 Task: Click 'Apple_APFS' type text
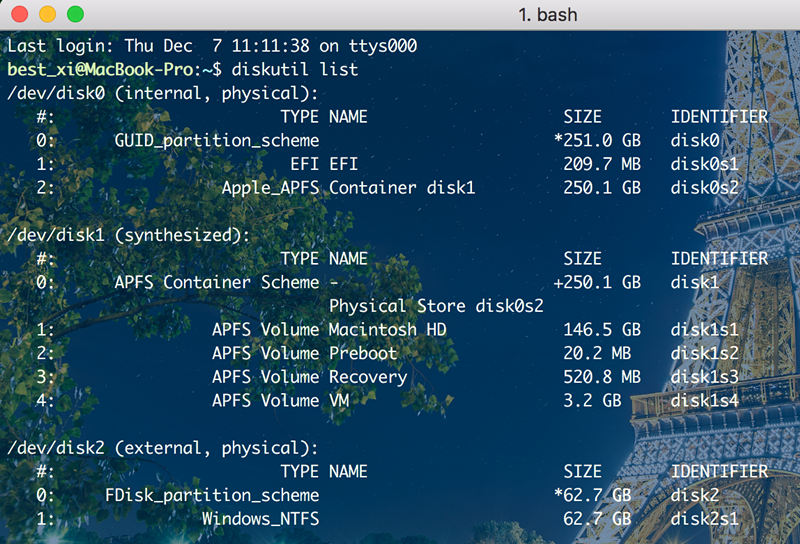(x=270, y=188)
